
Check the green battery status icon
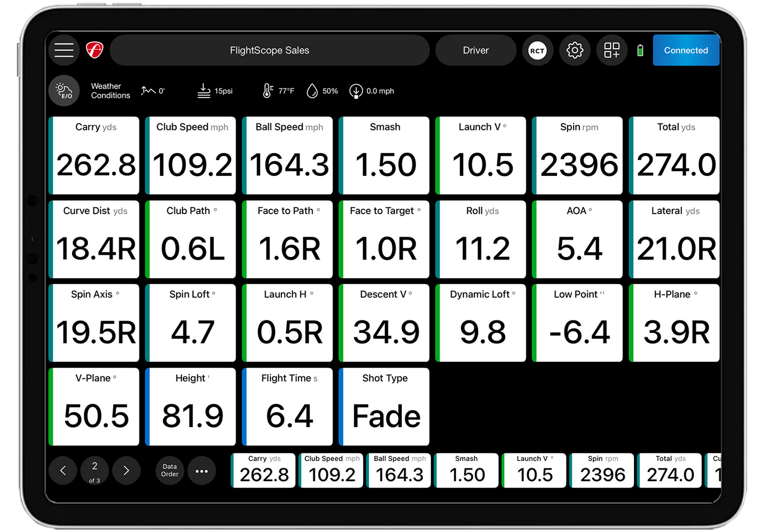point(640,51)
